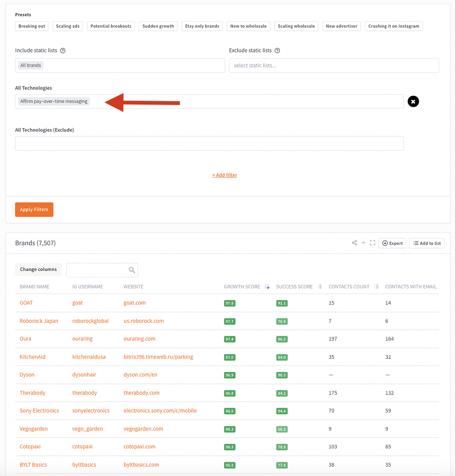The width and height of the screenshot is (455, 476).
Task: Click the IG USERNAME column header
Action: [87, 287]
